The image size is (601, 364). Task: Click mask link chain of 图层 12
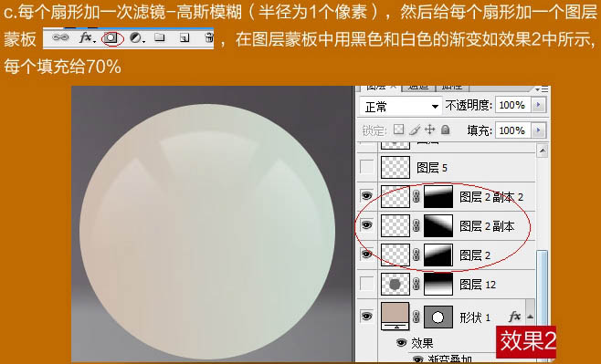pyautogui.click(x=416, y=284)
